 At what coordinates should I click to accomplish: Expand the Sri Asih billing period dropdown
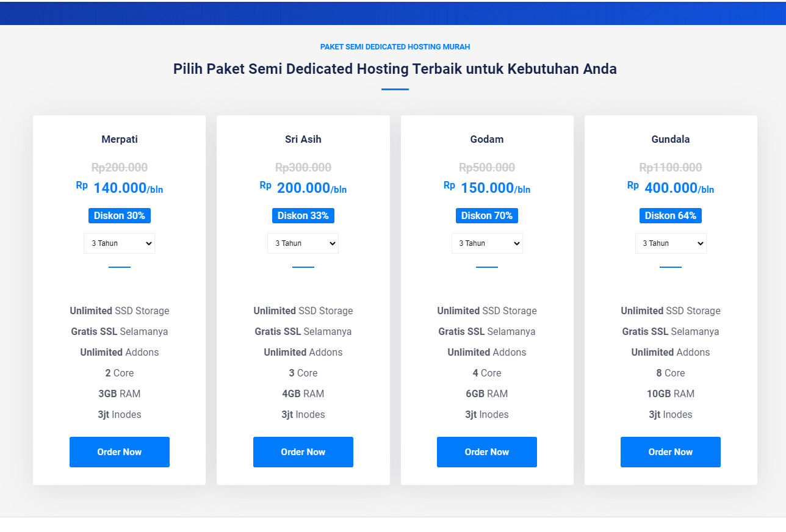click(x=303, y=243)
